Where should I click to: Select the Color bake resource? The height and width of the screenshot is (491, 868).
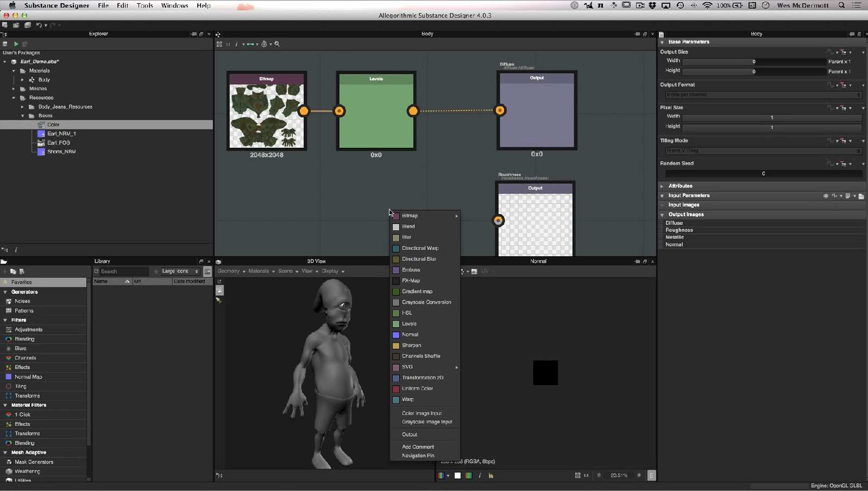tap(53, 124)
